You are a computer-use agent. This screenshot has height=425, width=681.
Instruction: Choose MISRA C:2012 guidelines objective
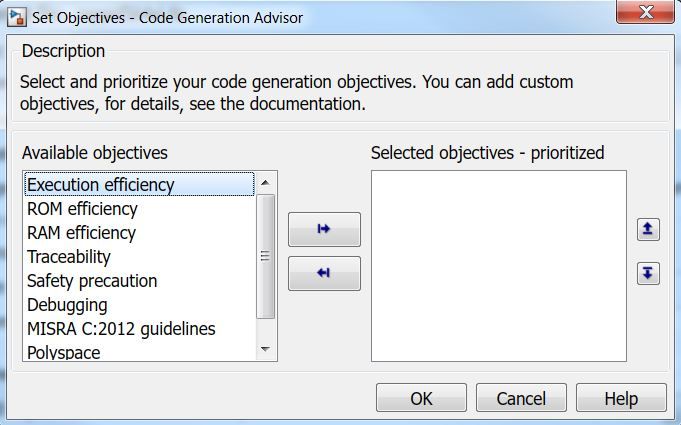pyautogui.click(x=121, y=329)
